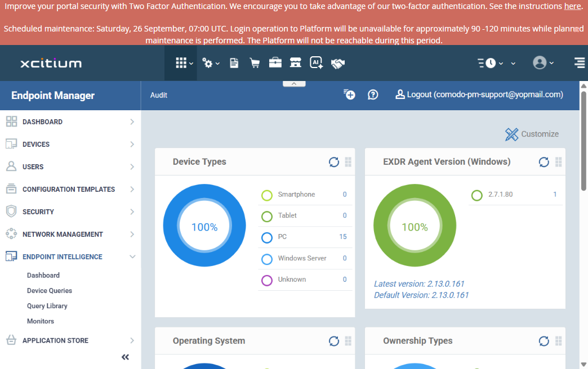The height and width of the screenshot is (369, 588).
Task: Select Query Library submenu item
Action: click(x=47, y=306)
